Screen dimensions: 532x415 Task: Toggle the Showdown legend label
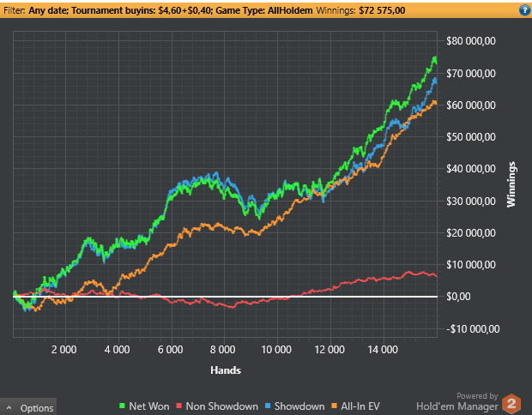click(299, 406)
